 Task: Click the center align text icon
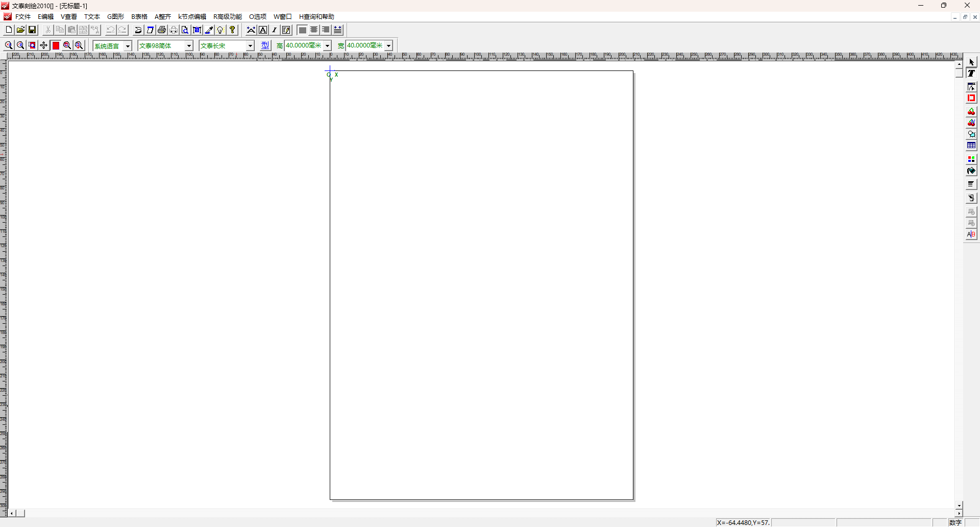[314, 30]
